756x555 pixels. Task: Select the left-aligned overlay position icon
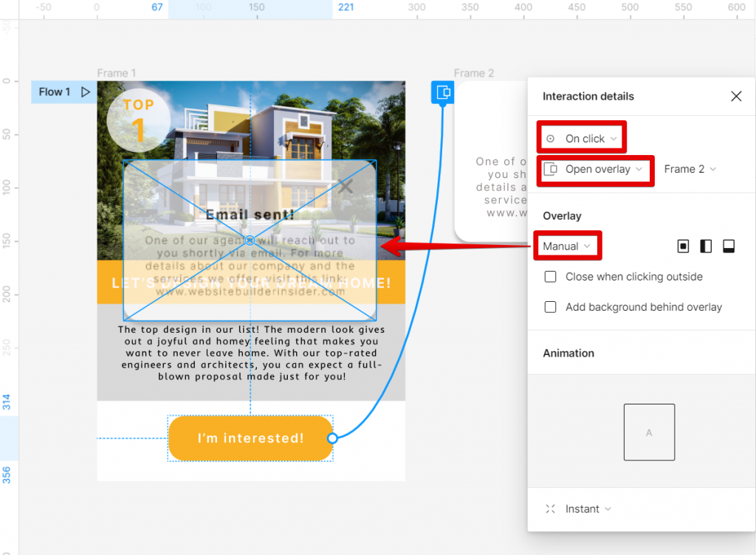click(x=706, y=246)
